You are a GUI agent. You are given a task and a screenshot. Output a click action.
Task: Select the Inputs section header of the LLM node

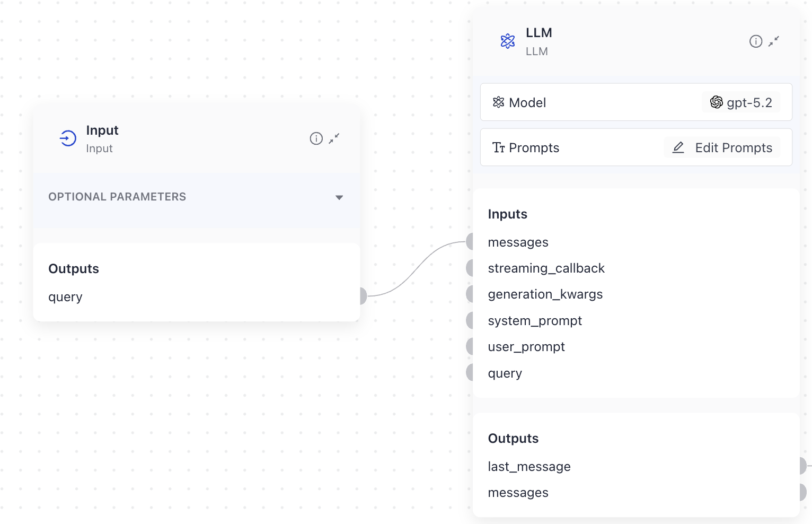point(507,214)
